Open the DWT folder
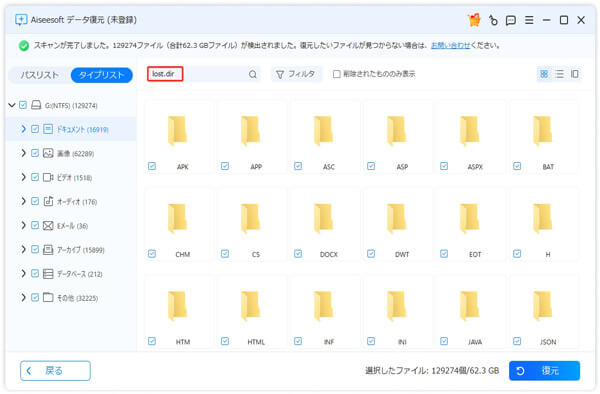 point(396,219)
